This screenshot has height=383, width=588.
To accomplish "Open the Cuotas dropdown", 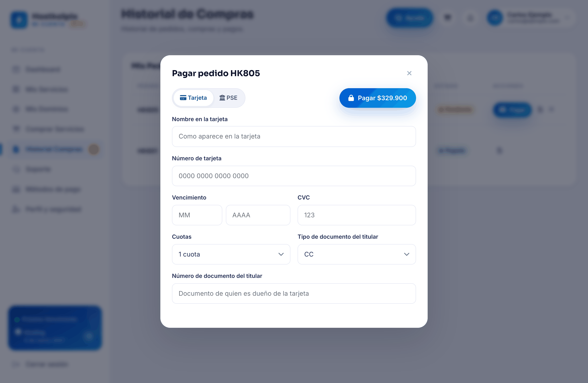I will pos(231,254).
